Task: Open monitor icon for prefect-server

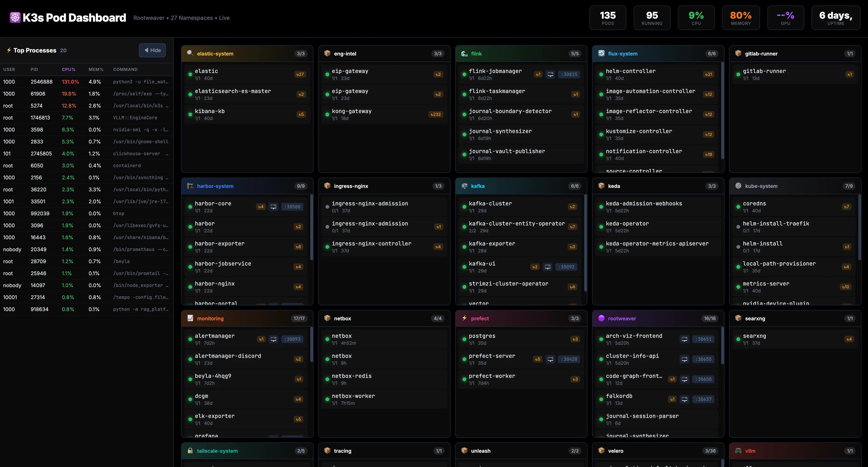Action: point(550,359)
